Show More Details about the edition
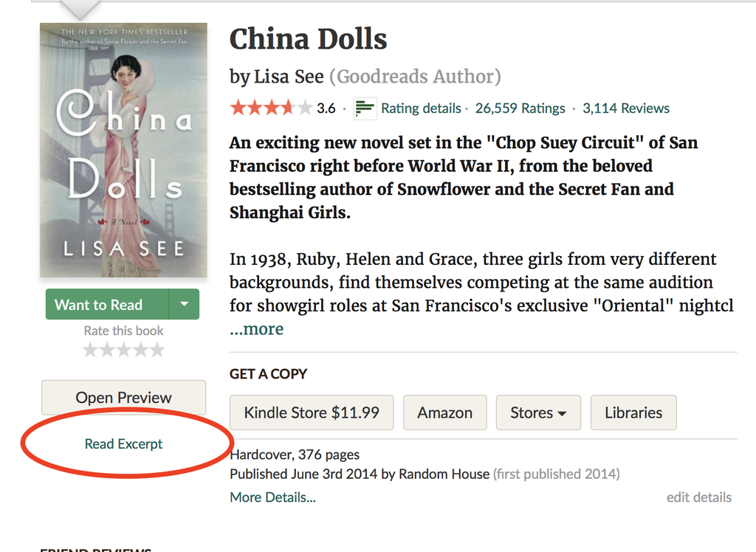 coord(273,497)
